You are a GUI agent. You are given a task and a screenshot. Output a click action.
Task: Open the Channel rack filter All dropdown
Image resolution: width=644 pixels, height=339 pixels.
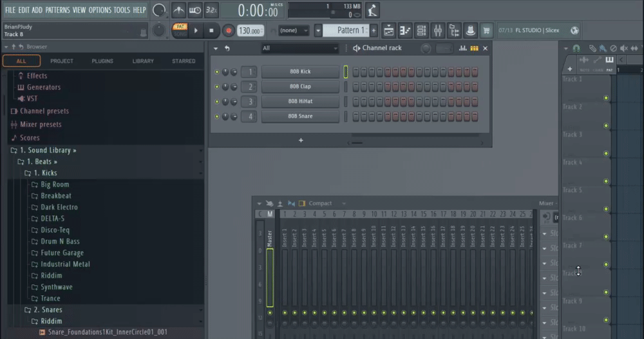300,48
